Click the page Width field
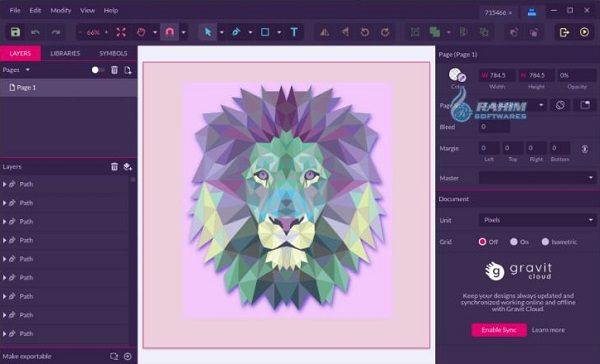Viewport: 600px width, 364px height. pos(497,75)
